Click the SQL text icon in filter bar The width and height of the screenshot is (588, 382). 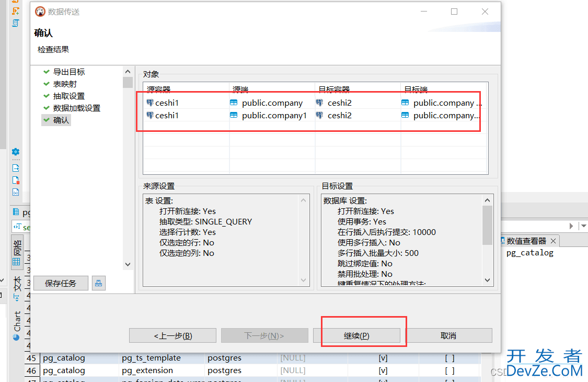[17, 227]
